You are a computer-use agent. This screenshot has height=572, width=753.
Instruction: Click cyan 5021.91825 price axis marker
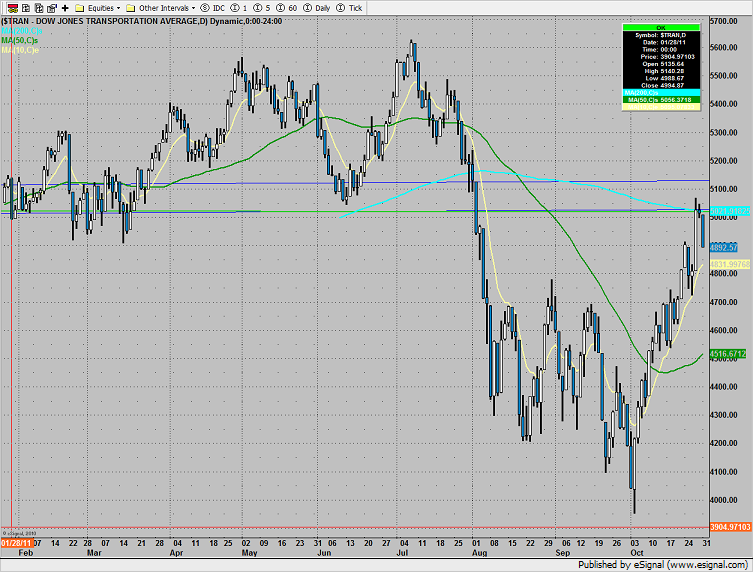coord(730,211)
